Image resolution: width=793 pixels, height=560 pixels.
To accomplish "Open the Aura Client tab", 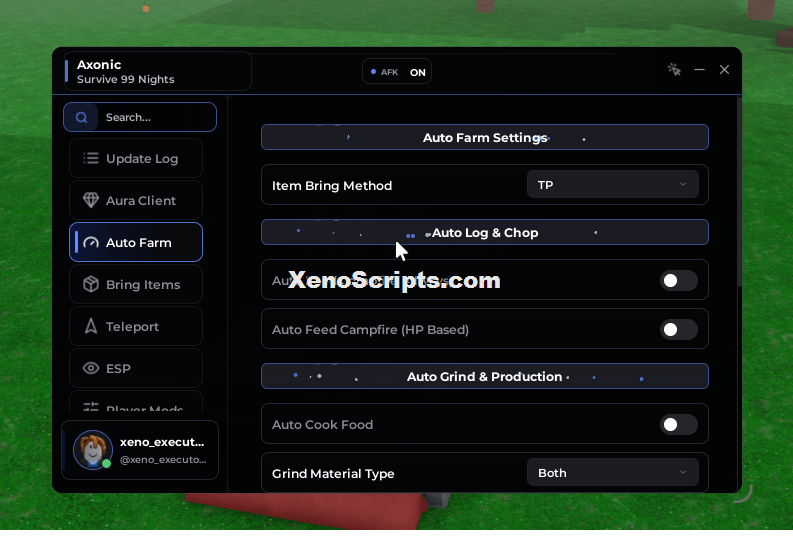I will click(136, 200).
